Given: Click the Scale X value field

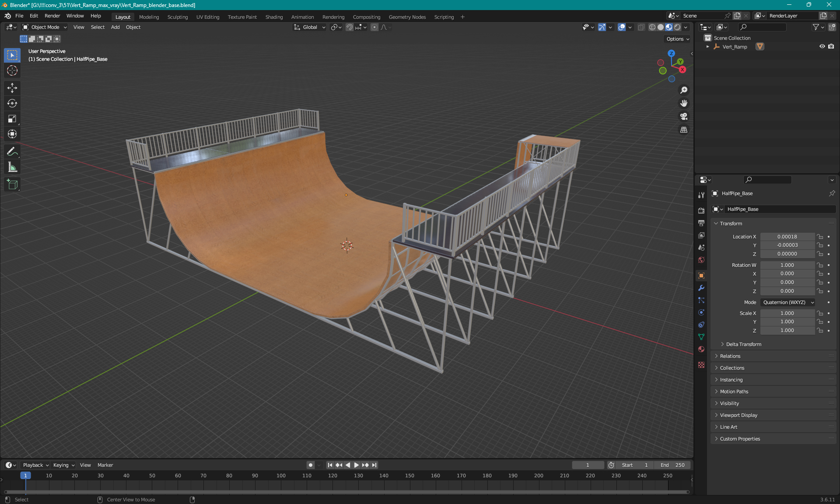Looking at the screenshot, I should 787,313.
